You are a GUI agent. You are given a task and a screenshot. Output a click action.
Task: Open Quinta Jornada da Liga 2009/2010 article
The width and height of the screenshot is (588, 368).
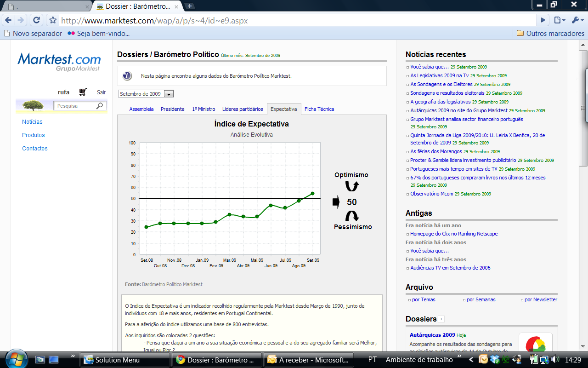point(478,139)
